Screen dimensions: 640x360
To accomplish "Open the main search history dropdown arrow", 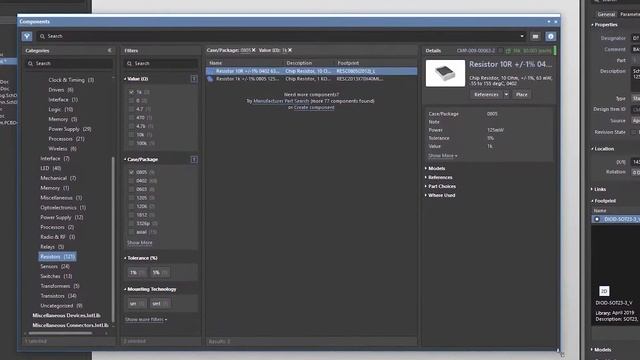I will 522,36.
